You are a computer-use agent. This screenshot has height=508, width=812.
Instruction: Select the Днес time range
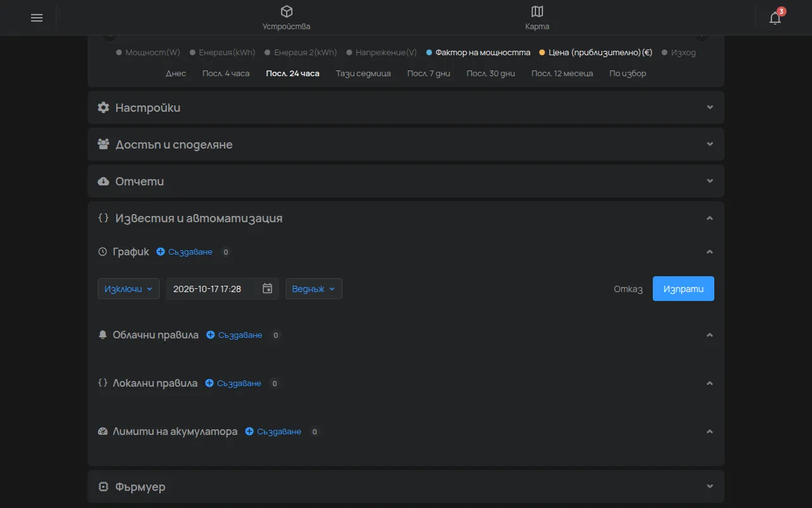click(176, 74)
